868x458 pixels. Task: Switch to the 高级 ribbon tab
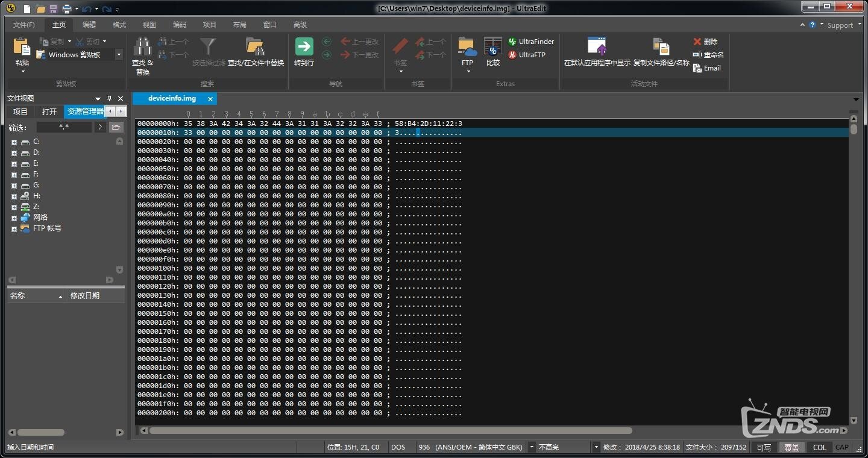point(300,25)
